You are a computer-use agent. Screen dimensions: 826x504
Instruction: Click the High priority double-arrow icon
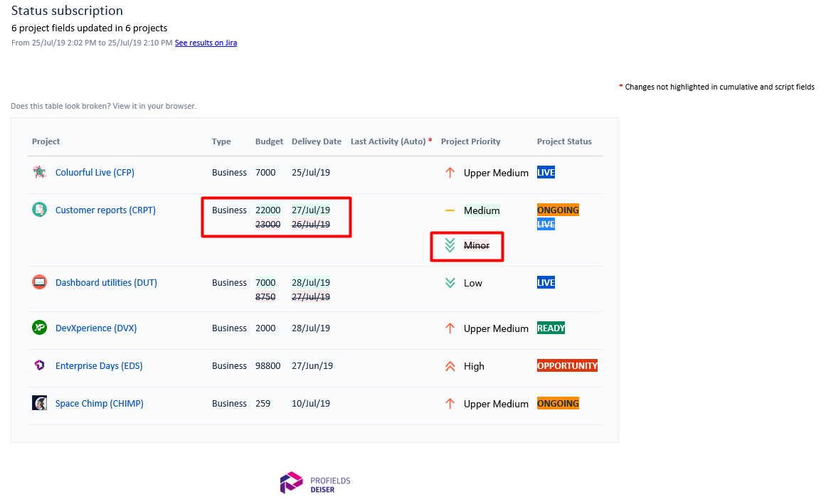click(x=450, y=366)
